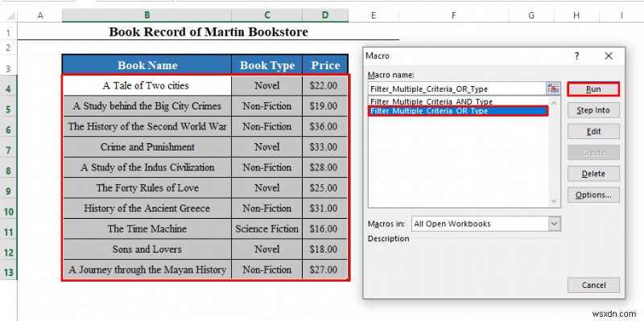This screenshot has height=321, width=644.
Task: Click A Study of the Indus Civilization
Action: (147, 167)
